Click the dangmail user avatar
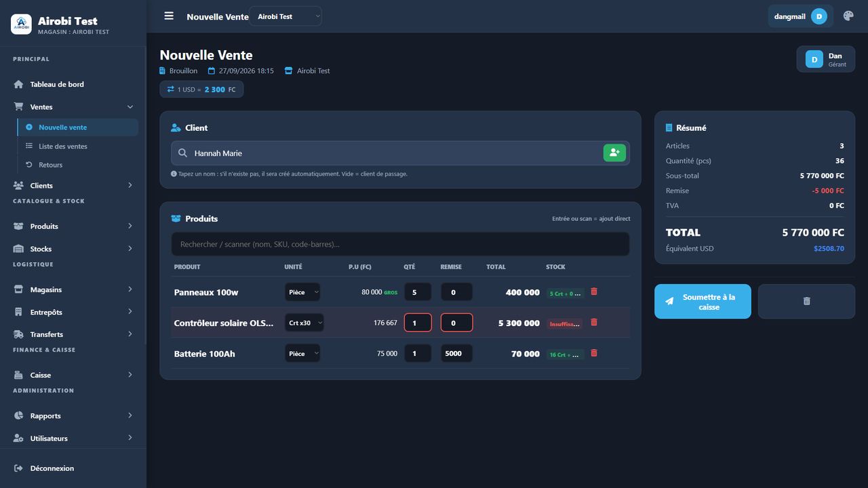This screenshot has width=868, height=488. 818,16
